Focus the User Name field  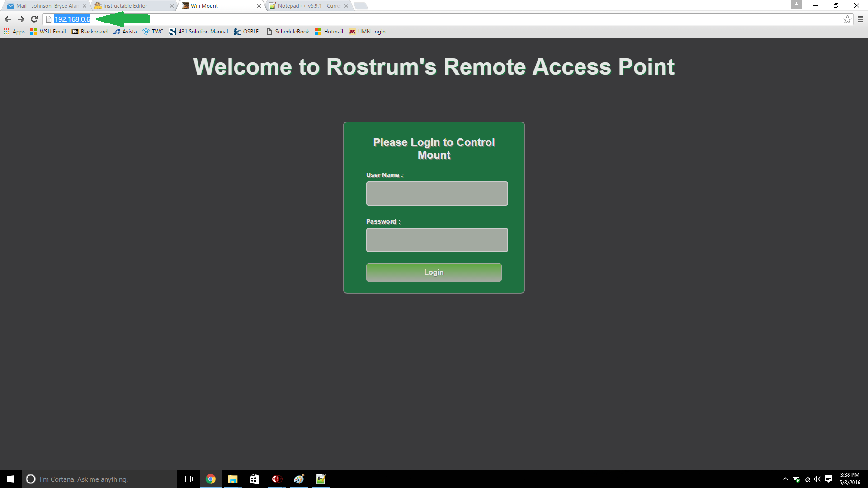click(437, 193)
